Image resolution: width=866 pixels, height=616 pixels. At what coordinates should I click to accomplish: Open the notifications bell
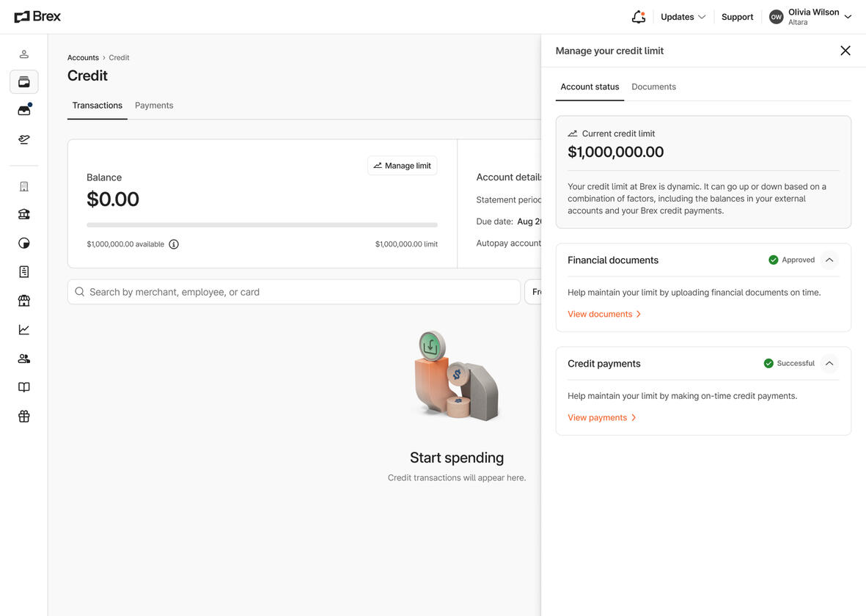pos(637,16)
